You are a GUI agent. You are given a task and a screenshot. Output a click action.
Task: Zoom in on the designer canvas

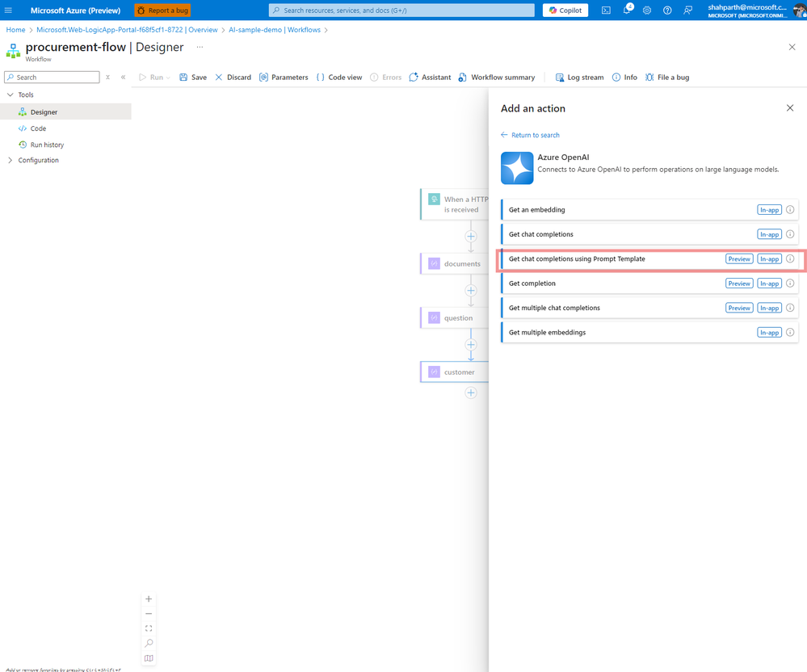pyautogui.click(x=149, y=599)
